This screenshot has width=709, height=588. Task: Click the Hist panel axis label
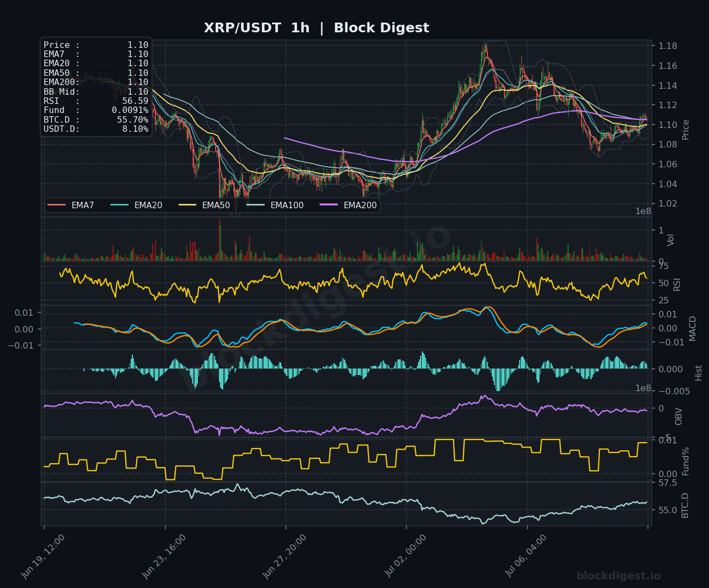(698, 373)
